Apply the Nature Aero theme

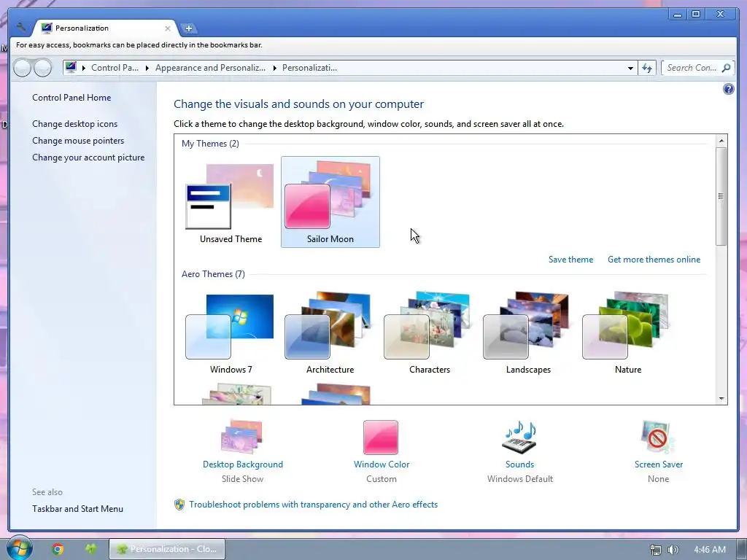pyautogui.click(x=628, y=332)
